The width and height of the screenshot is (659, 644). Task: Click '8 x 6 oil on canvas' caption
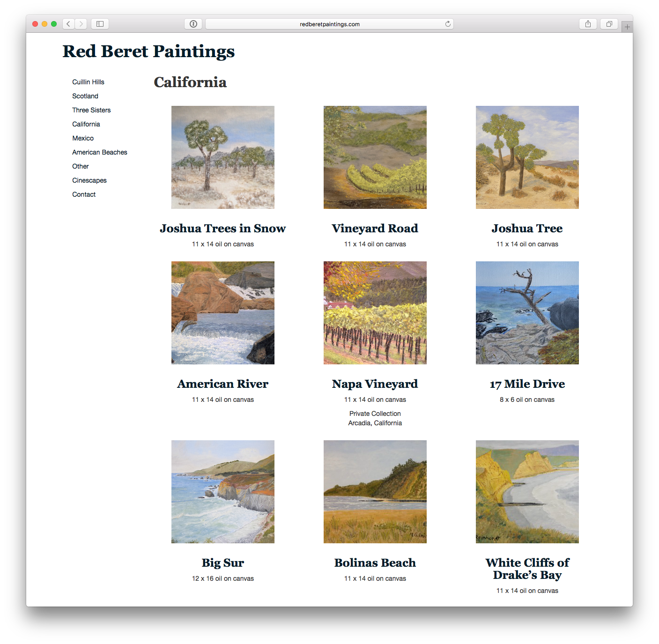click(x=527, y=400)
